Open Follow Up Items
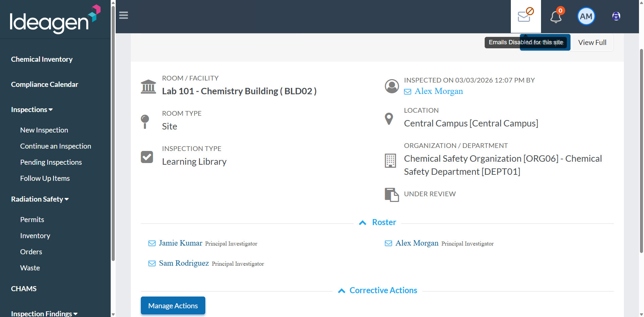 click(x=45, y=178)
